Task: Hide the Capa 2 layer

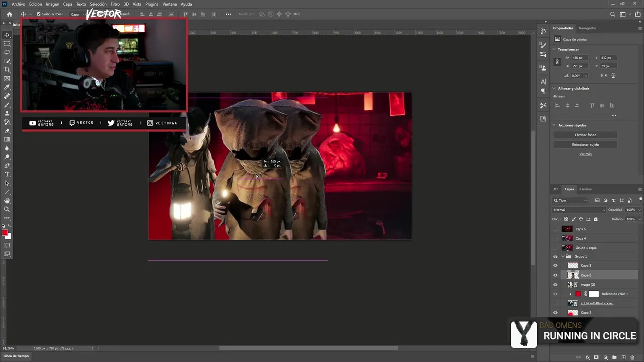Action: coord(555,313)
